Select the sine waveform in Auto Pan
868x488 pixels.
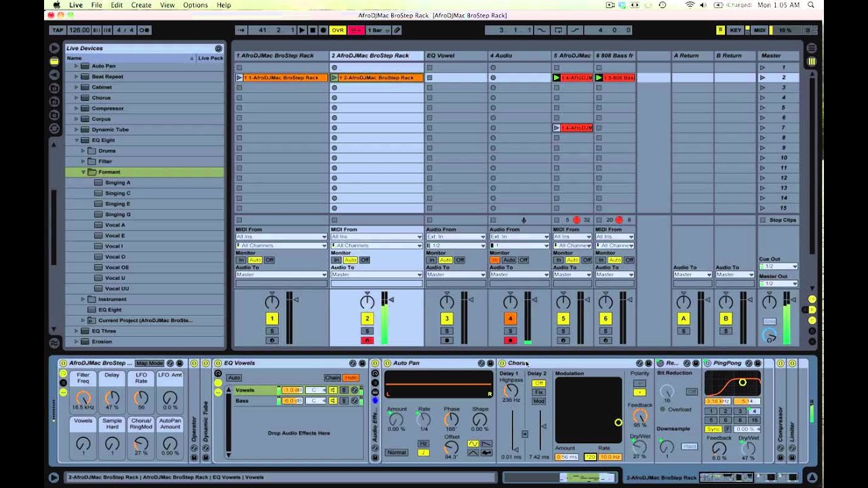point(473,444)
